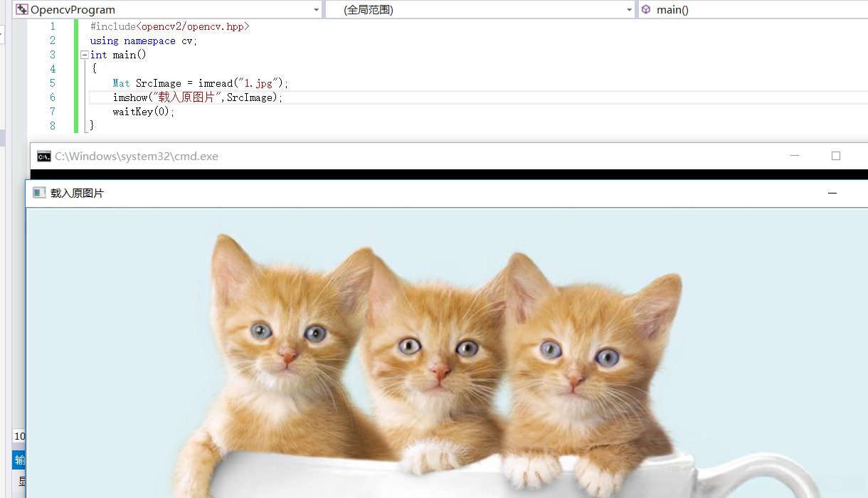868x498 pixels.
Task: Open the OpencvProgram project dropdown
Action: pos(316,10)
